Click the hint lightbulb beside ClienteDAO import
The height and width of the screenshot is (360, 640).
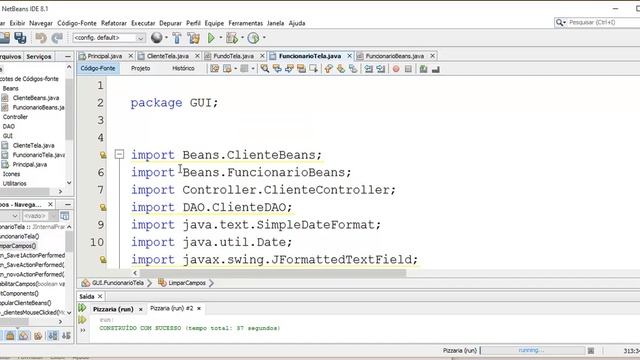pyautogui.click(x=103, y=207)
